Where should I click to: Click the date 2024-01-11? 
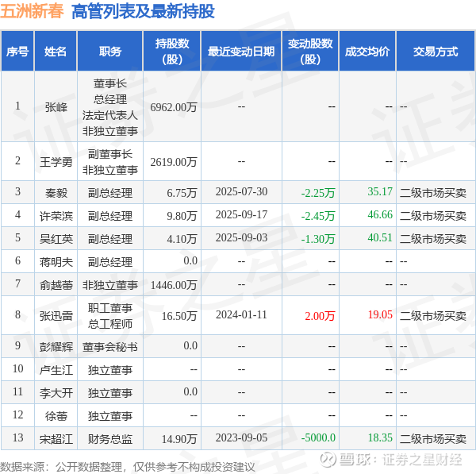point(241,314)
